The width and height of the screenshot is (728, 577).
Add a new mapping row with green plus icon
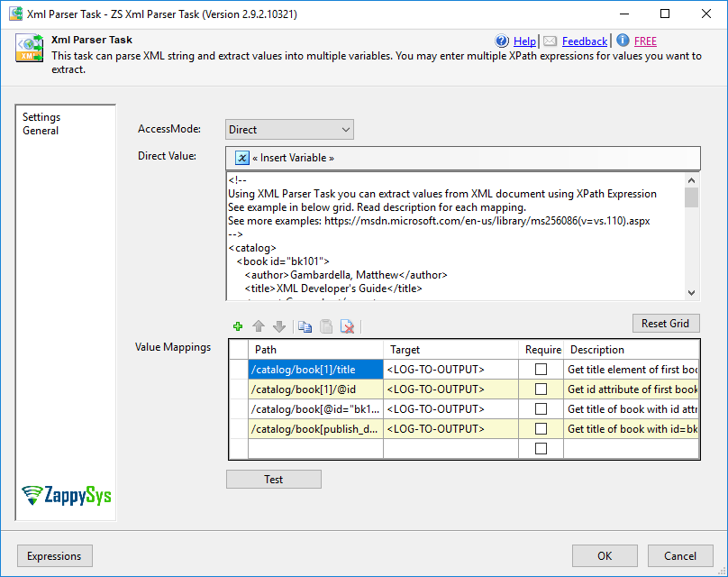click(x=238, y=326)
